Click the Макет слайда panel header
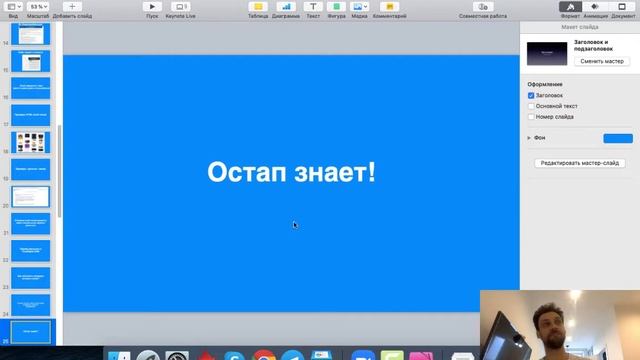Image resolution: width=640 pixels, height=360 pixels. (x=580, y=27)
